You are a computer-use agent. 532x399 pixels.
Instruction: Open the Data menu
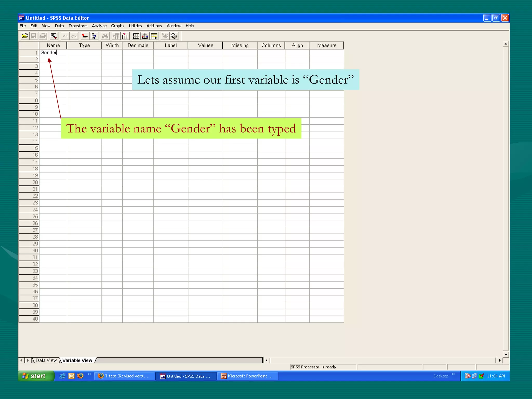pyautogui.click(x=59, y=26)
